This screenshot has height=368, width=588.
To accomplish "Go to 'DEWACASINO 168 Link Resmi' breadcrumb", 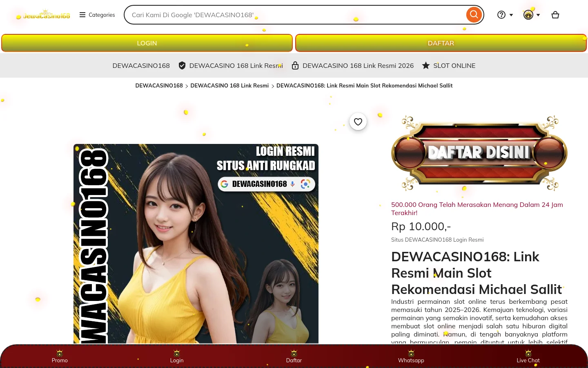I will [229, 85].
